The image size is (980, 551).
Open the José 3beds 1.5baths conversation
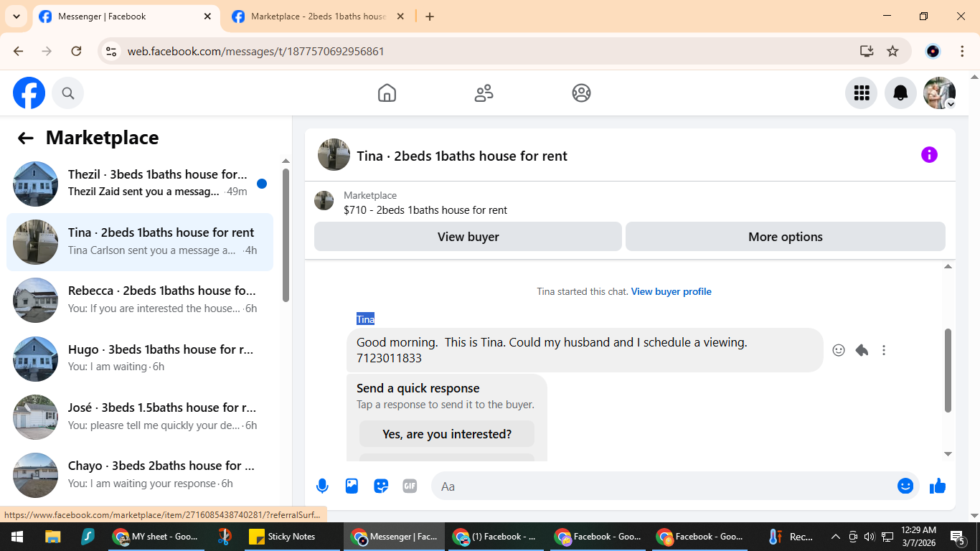pyautogui.click(x=140, y=416)
